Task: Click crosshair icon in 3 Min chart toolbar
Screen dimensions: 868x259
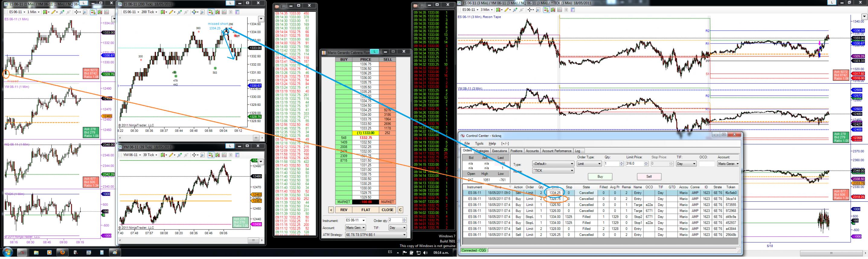Action: tap(530, 10)
